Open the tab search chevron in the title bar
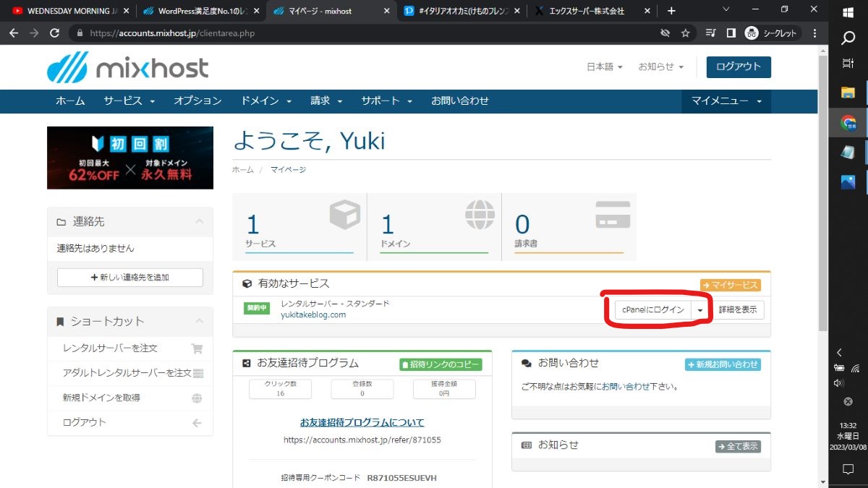Viewport: 868px width, 488px height. (727, 9)
